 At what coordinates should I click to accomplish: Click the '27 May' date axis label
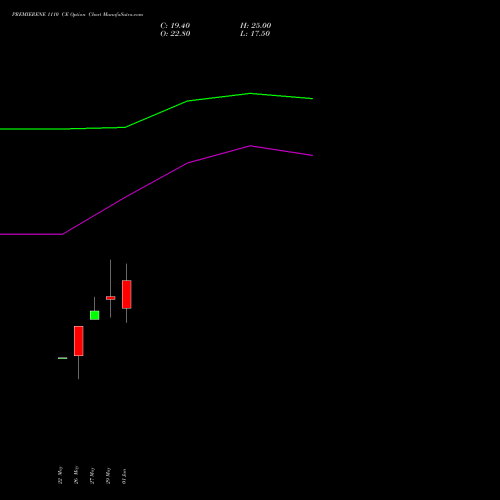click(x=92, y=476)
